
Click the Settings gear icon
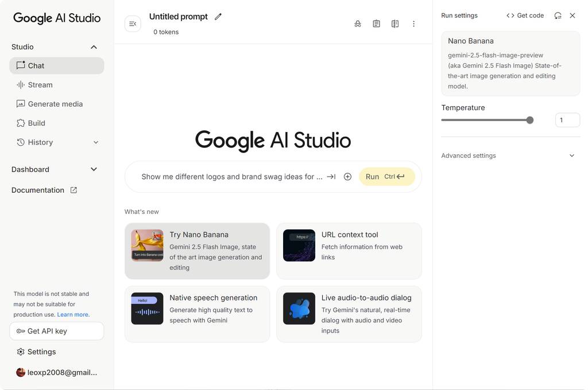(21, 352)
